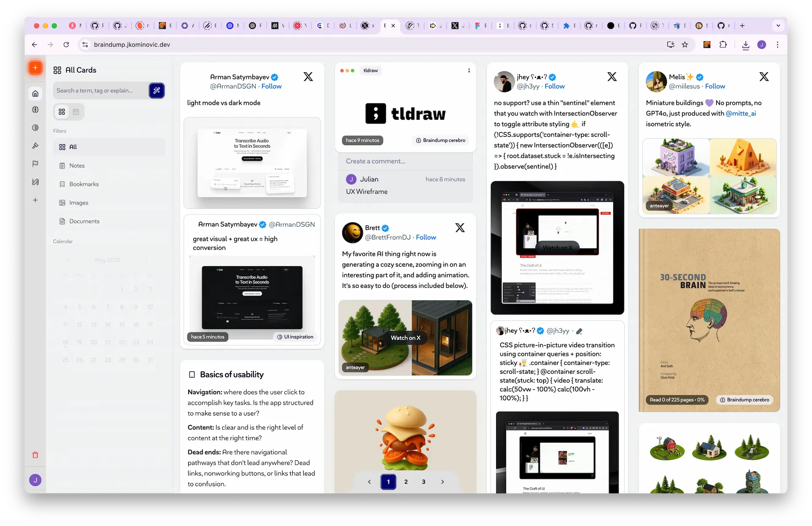Click the address bar URL
This screenshot has height=526, width=812.
[x=132, y=44]
